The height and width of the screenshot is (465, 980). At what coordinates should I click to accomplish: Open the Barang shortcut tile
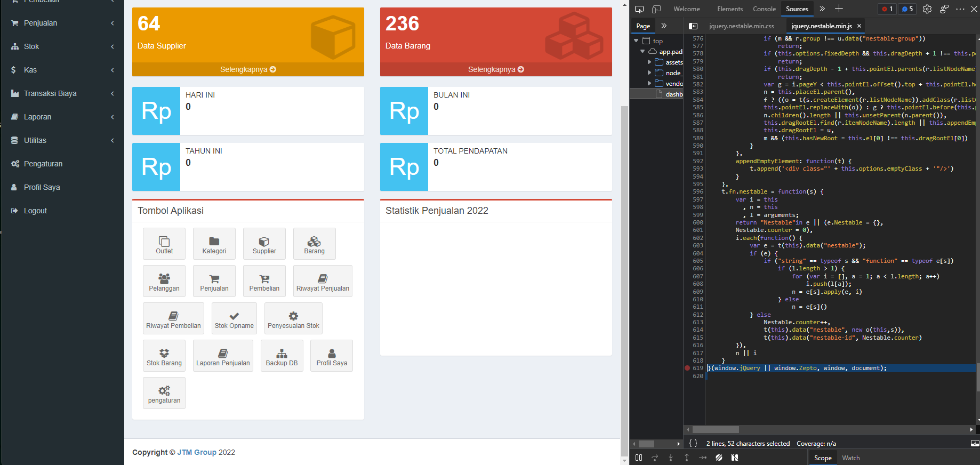pos(315,244)
